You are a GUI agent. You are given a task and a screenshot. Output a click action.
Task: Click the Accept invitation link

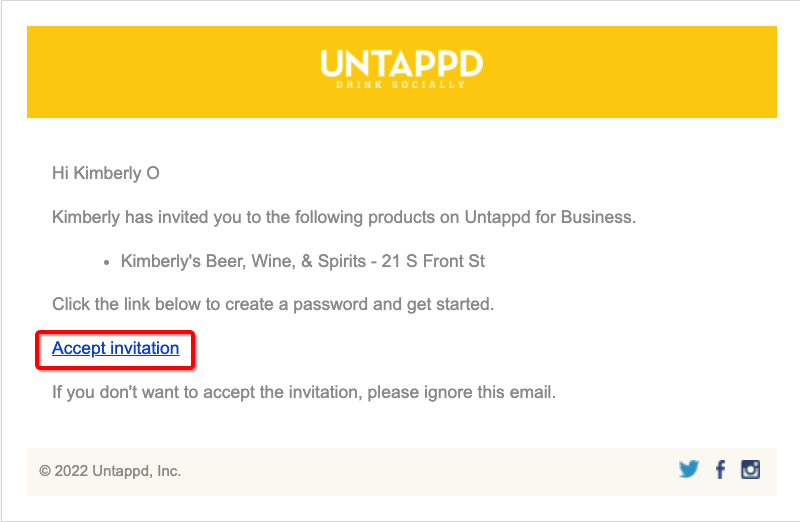coord(115,348)
